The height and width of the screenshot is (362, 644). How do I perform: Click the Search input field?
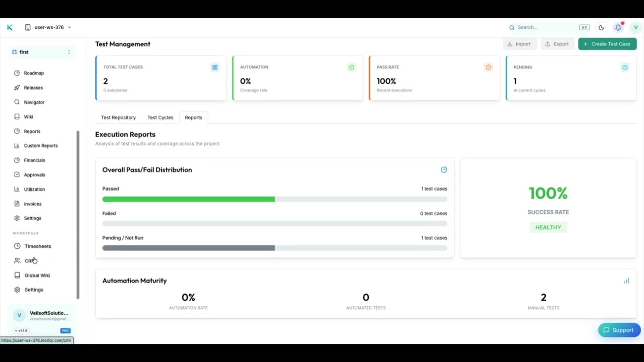click(549, 27)
